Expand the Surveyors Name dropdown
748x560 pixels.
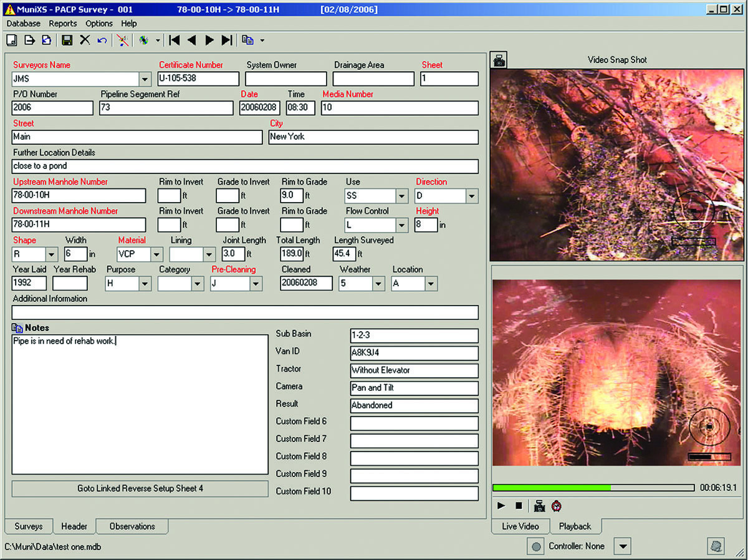(145, 79)
